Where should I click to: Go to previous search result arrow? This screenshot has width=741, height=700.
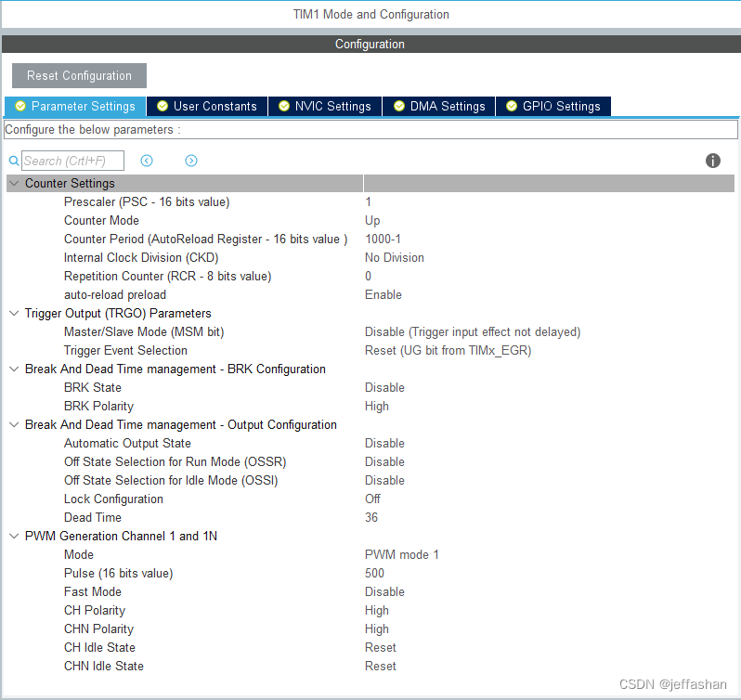coord(147,161)
